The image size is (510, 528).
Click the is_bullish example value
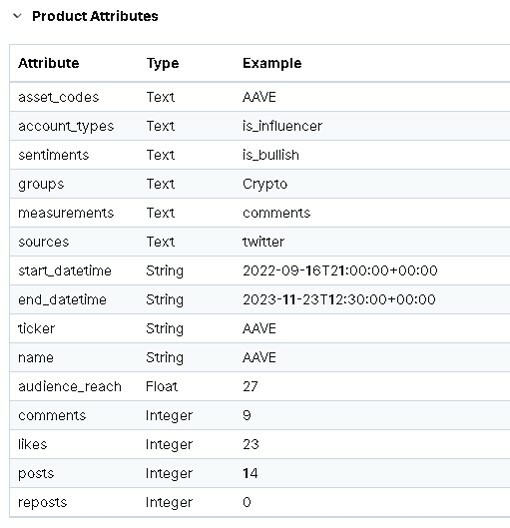(x=271, y=155)
